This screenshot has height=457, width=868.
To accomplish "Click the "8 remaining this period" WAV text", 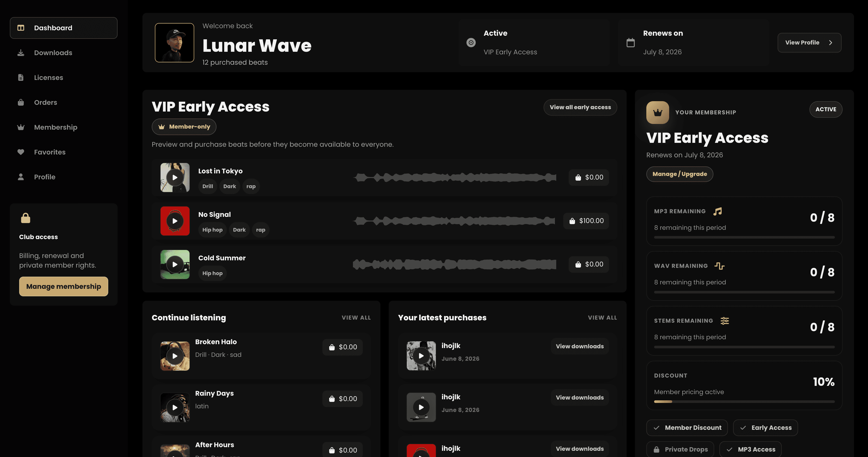I will coord(690,282).
